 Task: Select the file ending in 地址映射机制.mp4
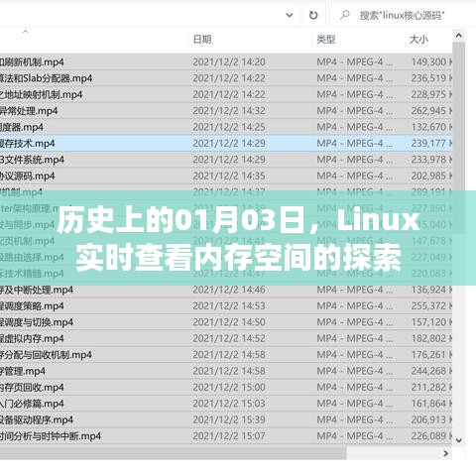coord(41,94)
